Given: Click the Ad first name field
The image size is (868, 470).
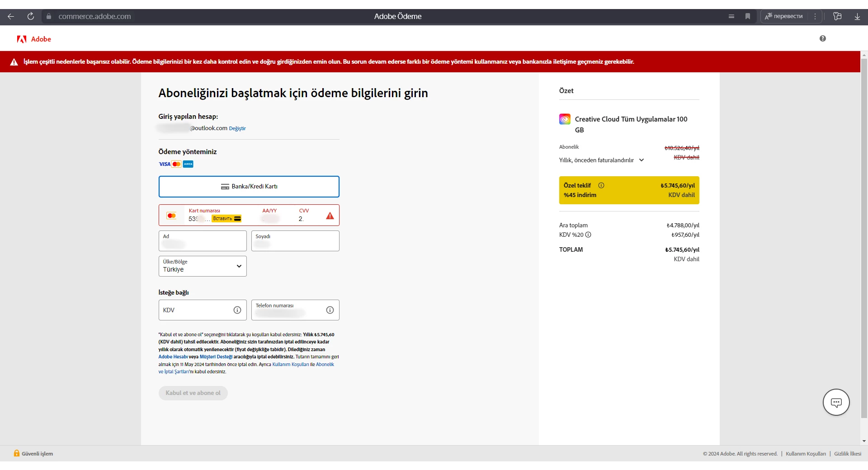Looking at the screenshot, I should point(203,241).
